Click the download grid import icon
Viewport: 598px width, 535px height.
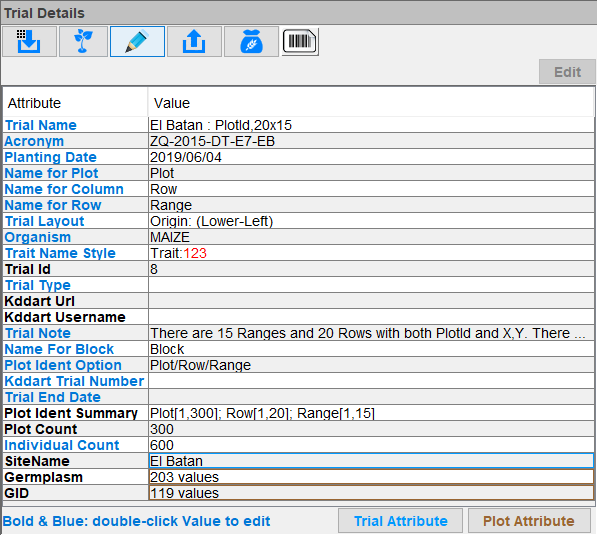coord(29,42)
